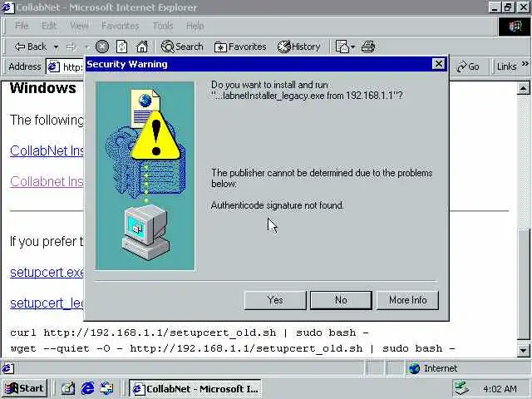Viewport: 532px width, 399px height.
Task: Follow the visited Collabnet Installer link
Action: [x=47, y=181]
